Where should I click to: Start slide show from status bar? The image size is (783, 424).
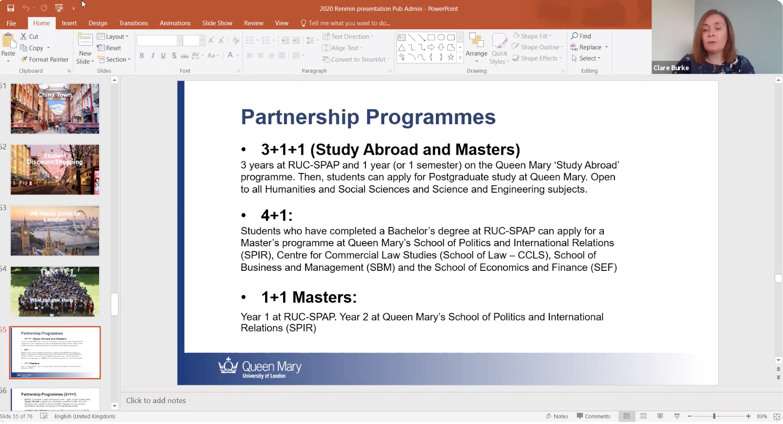(x=677, y=416)
